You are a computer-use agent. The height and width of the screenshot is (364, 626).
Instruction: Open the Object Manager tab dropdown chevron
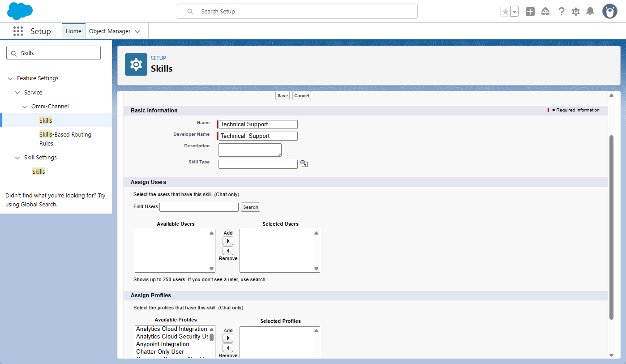pyautogui.click(x=137, y=31)
